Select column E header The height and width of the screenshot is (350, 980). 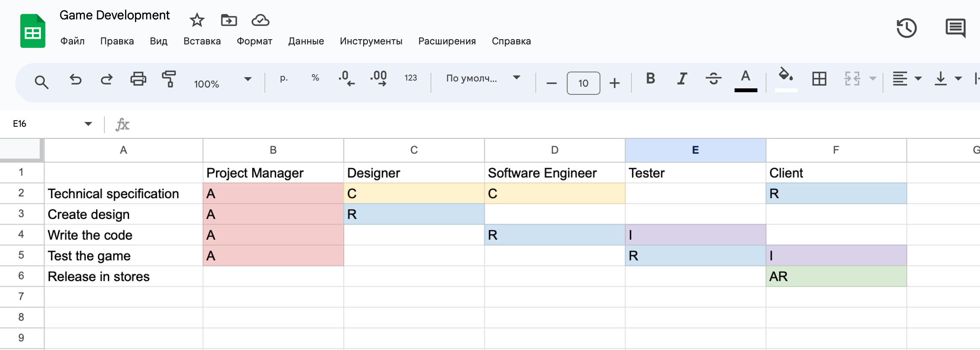point(695,150)
